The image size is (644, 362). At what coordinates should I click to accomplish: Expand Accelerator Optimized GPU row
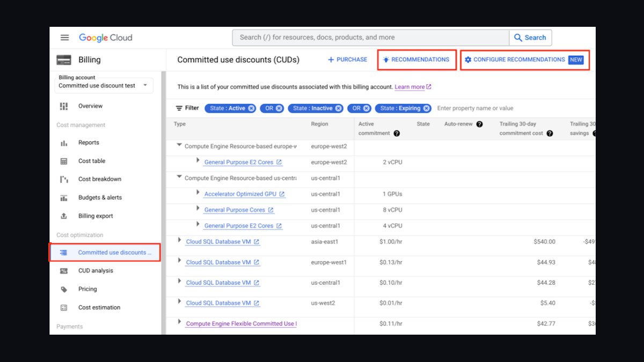pos(198,193)
